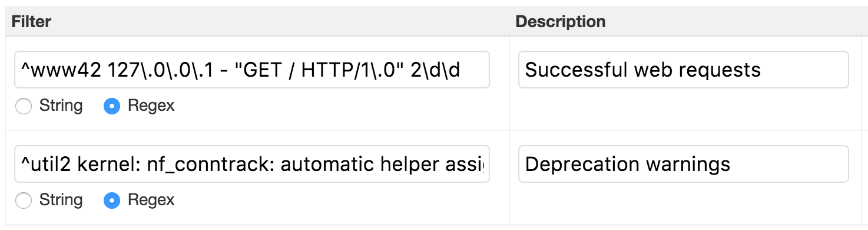Edit the 'Successful web requests' description field
The image size is (868, 230).
tap(683, 70)
